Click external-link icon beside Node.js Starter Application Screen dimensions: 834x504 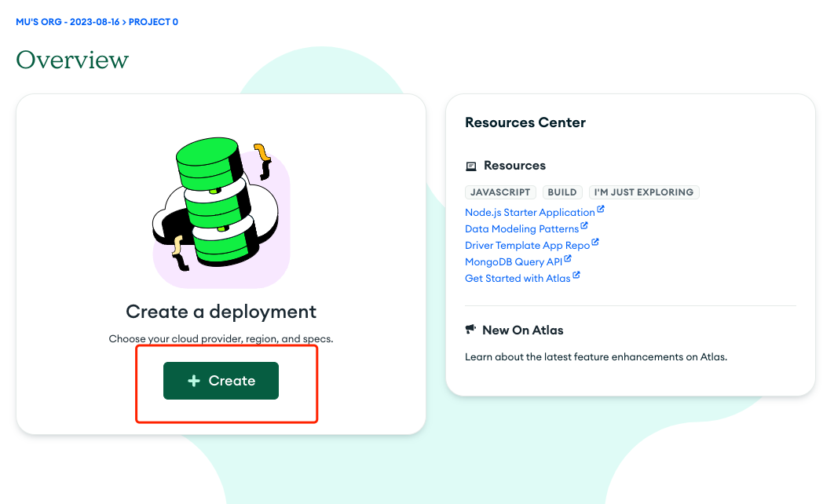tap(601, 210)
